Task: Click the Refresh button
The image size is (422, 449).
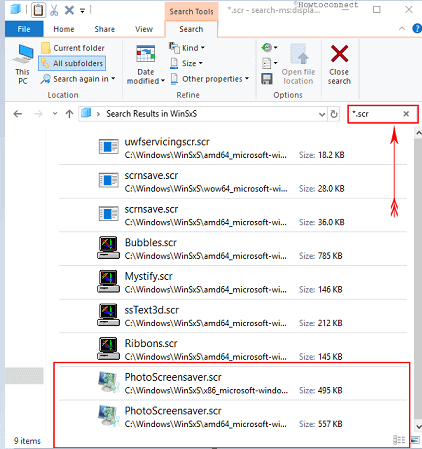Action: point(334,114)
